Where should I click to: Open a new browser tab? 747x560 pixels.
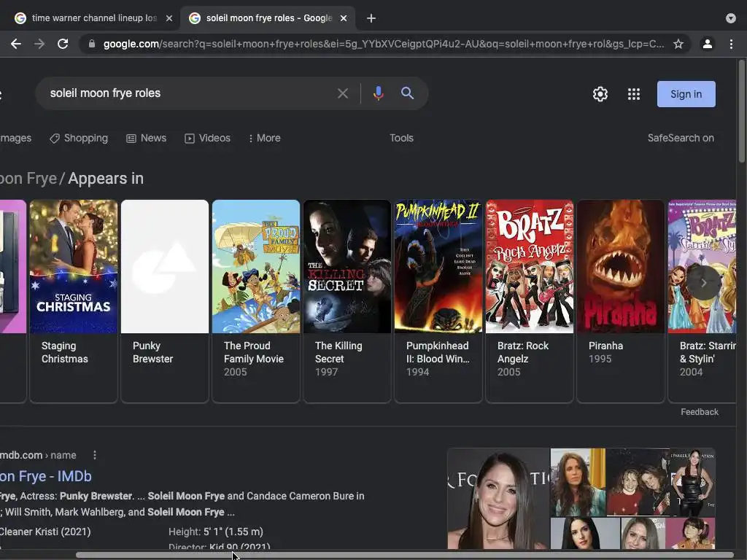point(371,18)
